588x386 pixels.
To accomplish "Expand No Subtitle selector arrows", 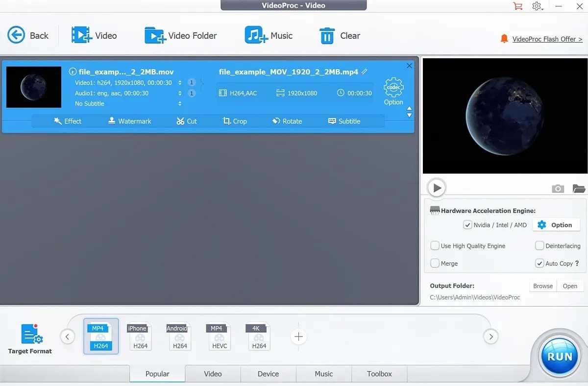I will (180, 103).
